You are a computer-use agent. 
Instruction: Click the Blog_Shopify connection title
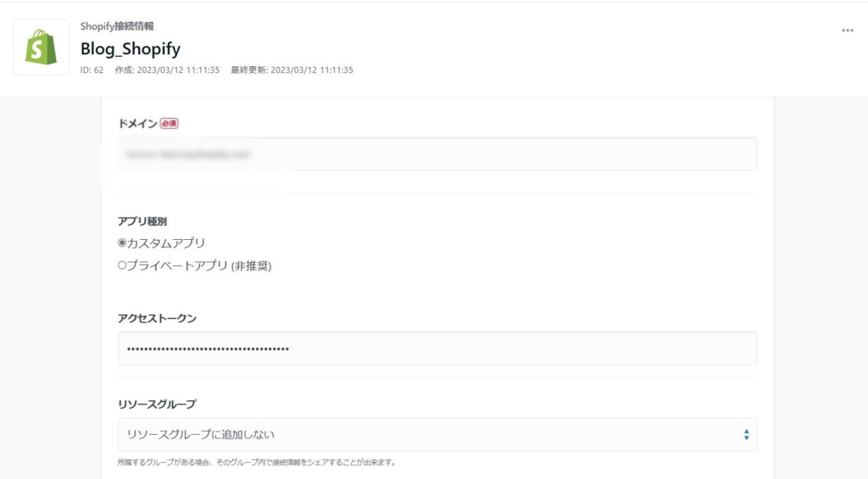click(130, 48)
